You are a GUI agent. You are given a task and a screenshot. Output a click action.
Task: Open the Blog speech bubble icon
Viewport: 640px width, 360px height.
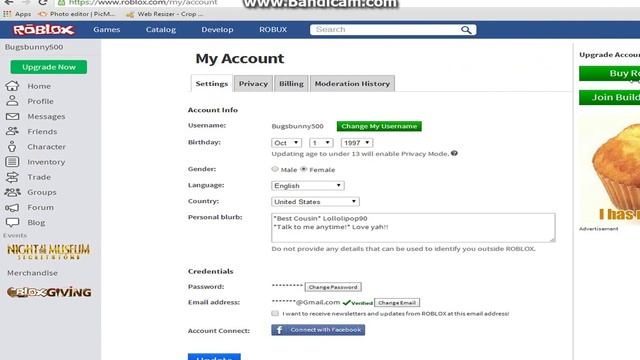pos(12,222)
